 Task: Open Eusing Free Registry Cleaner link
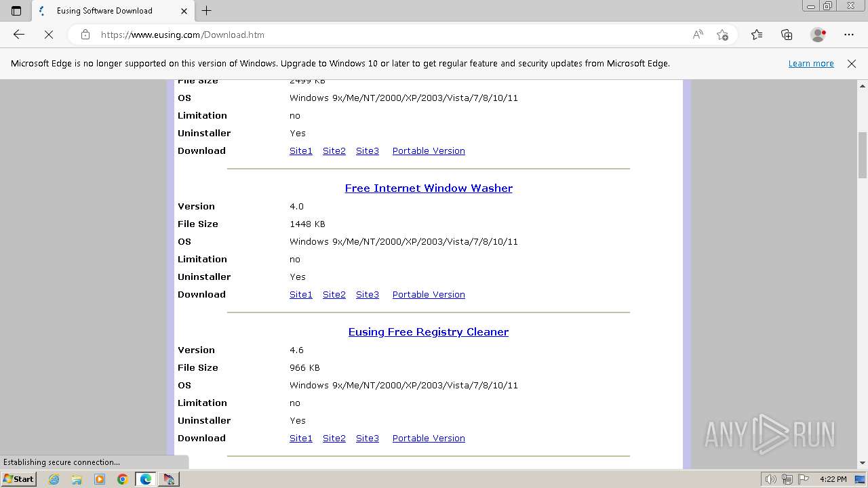tap(429, 332)
